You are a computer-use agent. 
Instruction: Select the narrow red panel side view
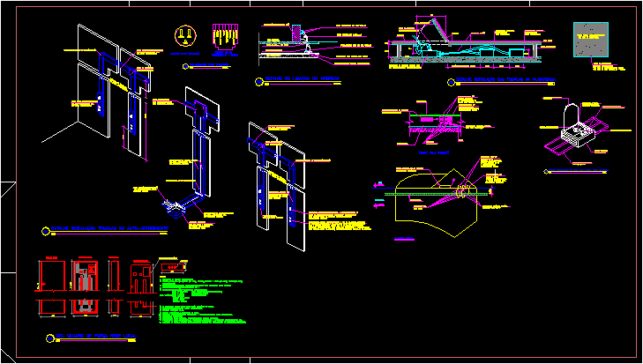pos(114,287)
